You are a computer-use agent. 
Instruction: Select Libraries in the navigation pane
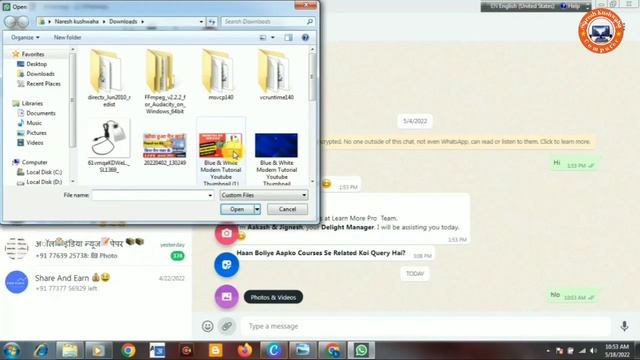coord(32,104)
